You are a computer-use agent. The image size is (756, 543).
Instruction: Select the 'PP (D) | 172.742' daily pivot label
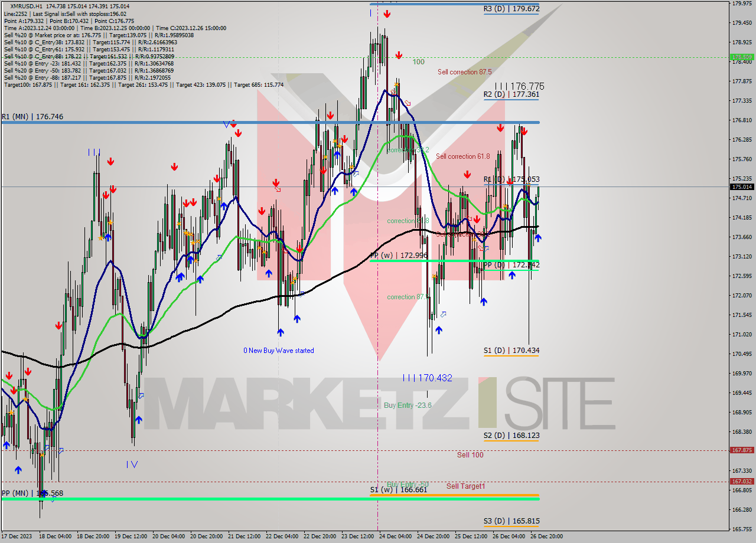pos(511,265)
